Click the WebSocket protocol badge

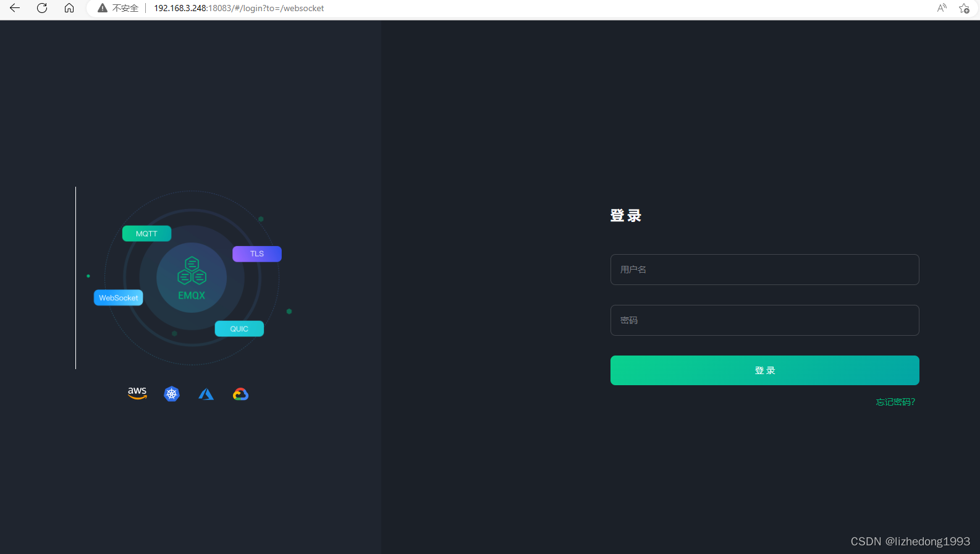coord(119,298)
